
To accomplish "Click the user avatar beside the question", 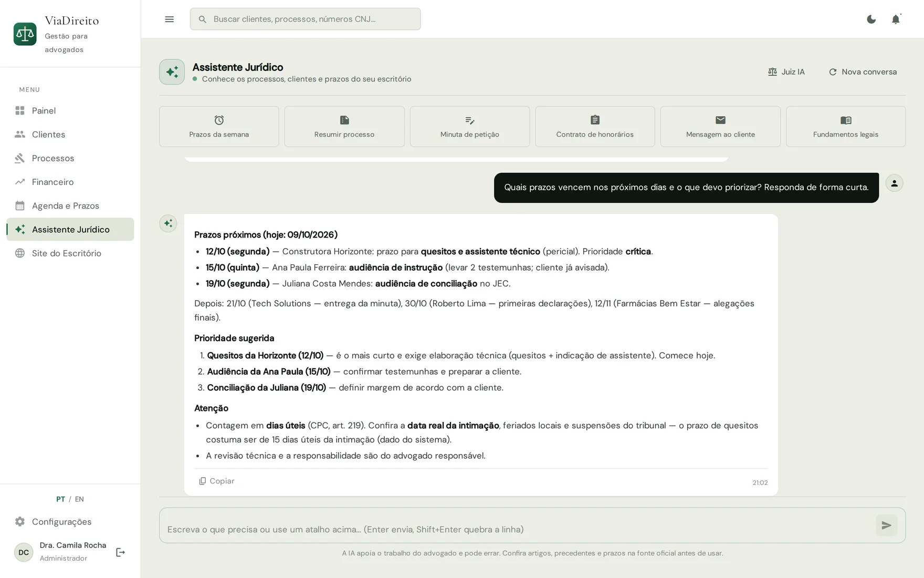I will [894, 183].
